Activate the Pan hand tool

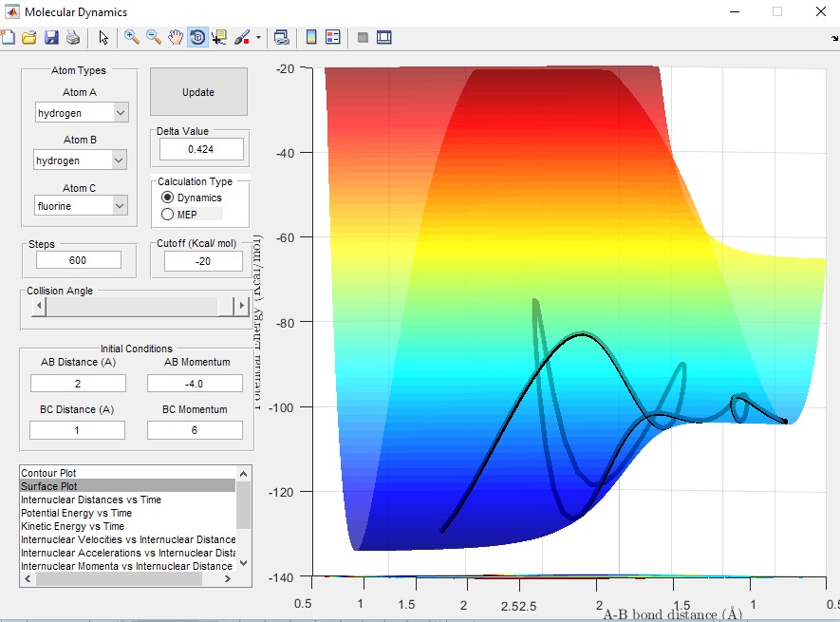tap(176, 38)
